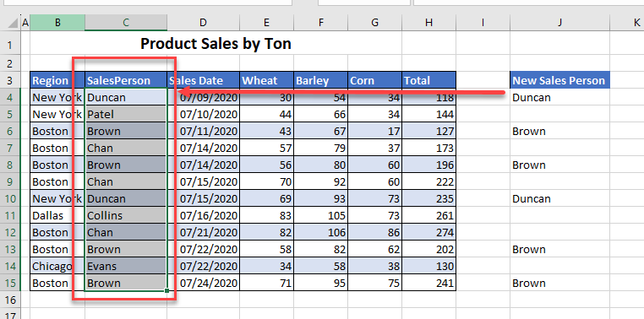Screen dimensions: 644x319
Task: Select column I header
Action: (483, 23)
